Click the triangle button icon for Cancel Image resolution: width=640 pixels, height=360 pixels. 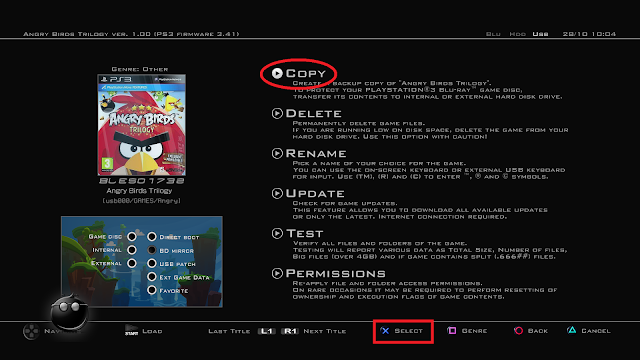(x=572, y=330)
